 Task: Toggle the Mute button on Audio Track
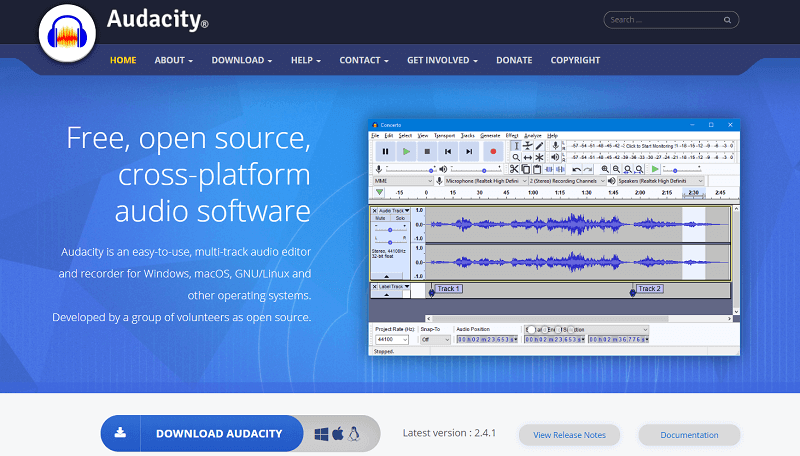click(381, 218)
